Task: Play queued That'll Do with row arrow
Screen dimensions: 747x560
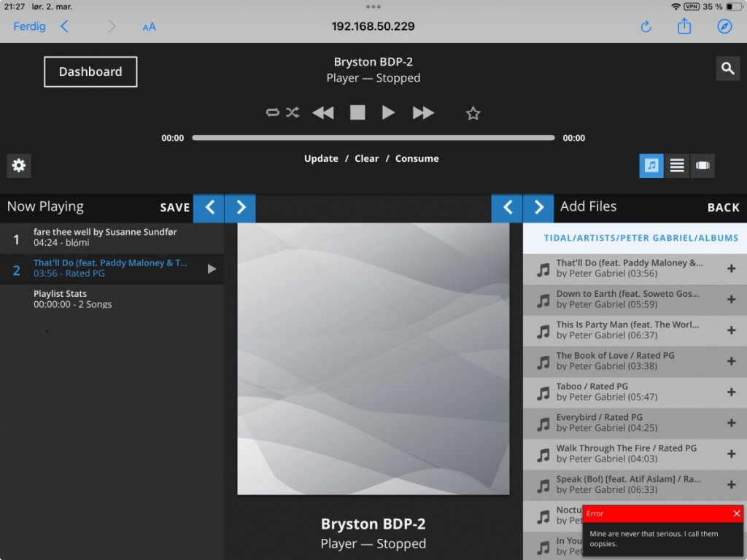Action: click(212, 269)
